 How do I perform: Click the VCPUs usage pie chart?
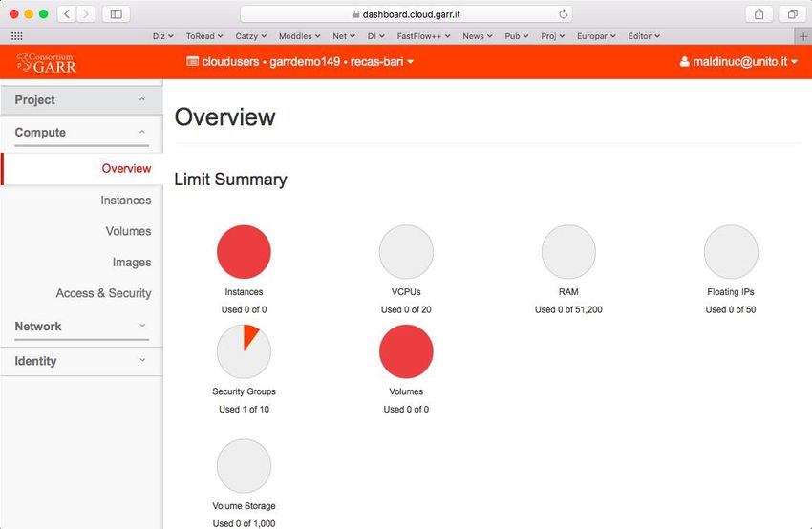click(x=406, y=252)
